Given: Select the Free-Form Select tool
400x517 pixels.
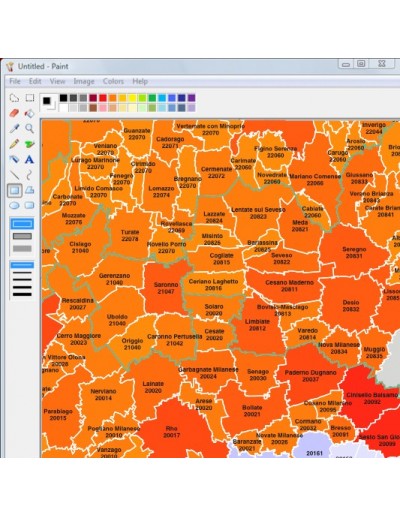Looking at the screenshot, I should (x=14, y=98).
